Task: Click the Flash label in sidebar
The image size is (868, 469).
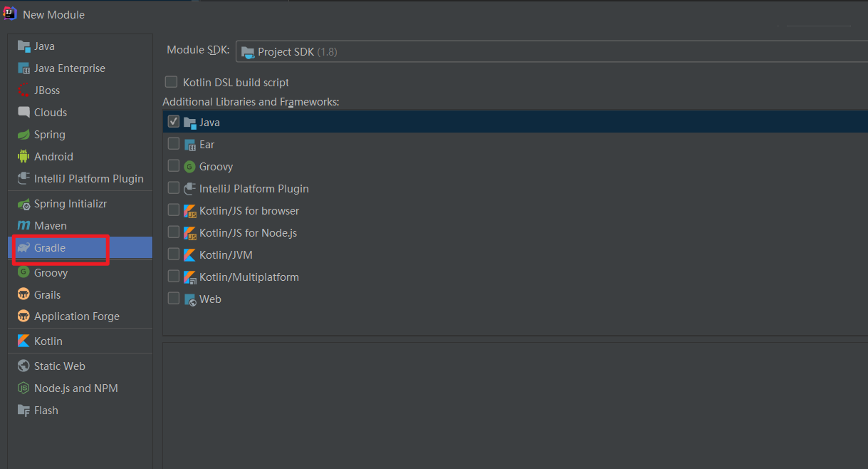Action: coord(46,411)
